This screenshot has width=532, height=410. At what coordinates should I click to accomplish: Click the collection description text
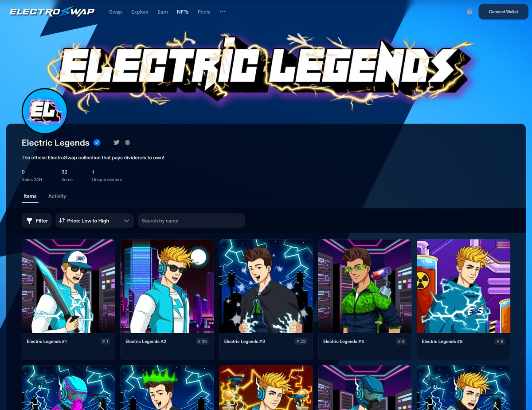click(x=93, y=158)
